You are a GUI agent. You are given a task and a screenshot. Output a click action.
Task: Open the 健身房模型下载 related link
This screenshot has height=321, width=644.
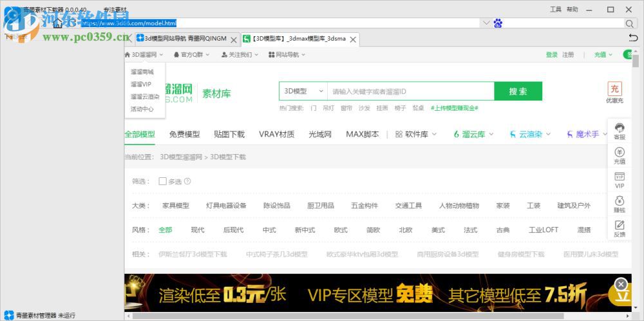click(x=521, y=255)
